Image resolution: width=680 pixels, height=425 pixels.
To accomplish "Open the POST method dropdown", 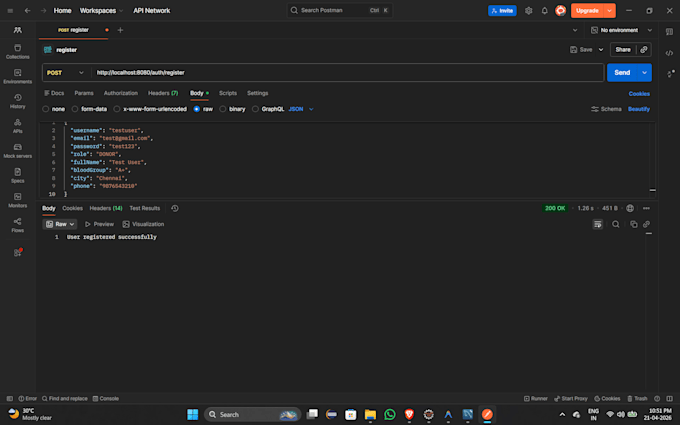I will (65, 72).
